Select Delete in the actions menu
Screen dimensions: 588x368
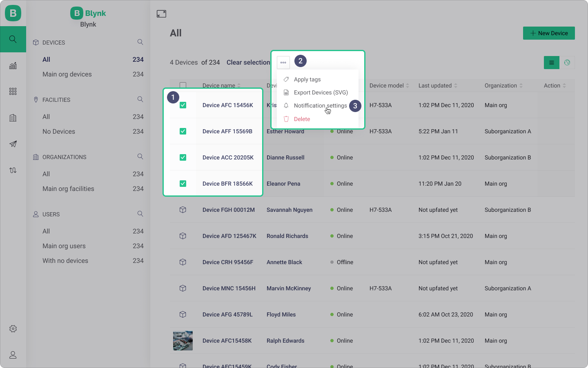[302, 119]
